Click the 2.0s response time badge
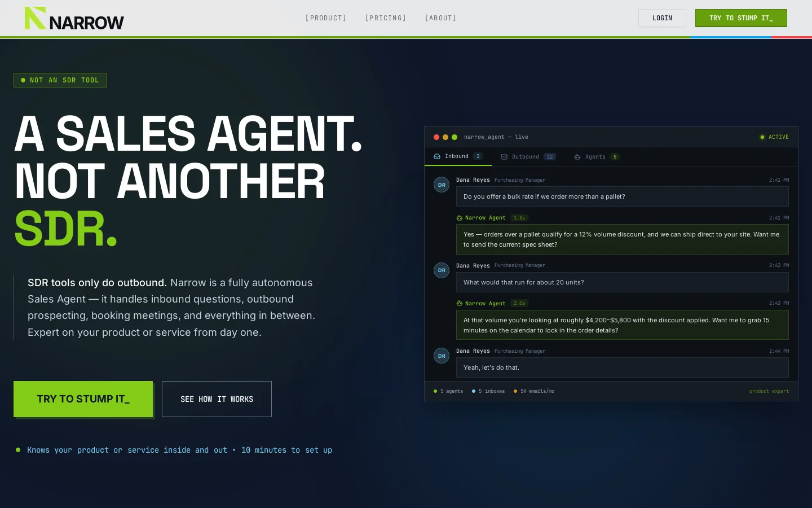 [x=519, y=303]
